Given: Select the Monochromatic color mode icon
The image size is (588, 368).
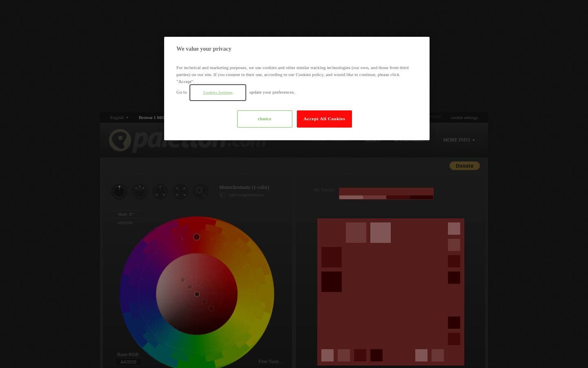Looking at the screenshot, I should (x=119, y=191).
